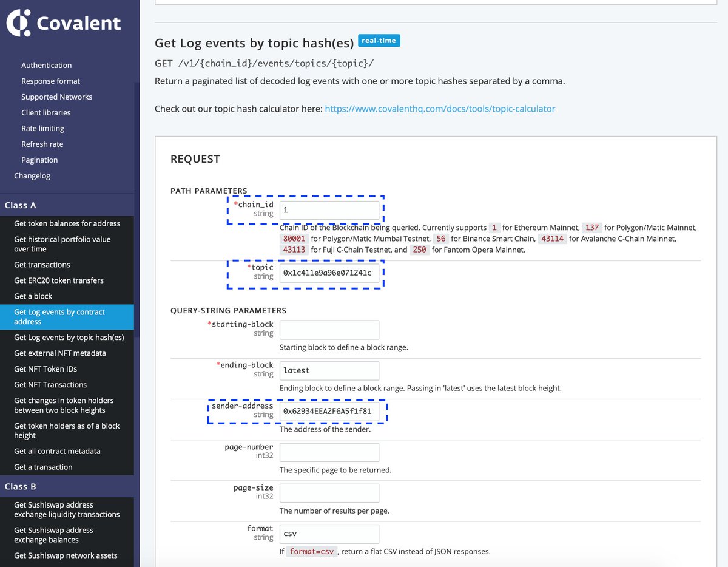Click the chain_id input field

click(329, 210)
